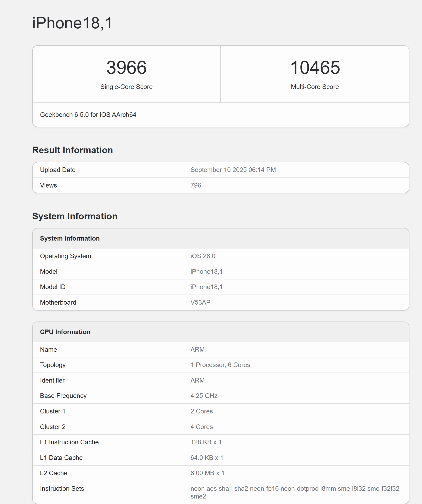422x504 pixels.
Task: Click the Cluster 2 label
Action: 53,427
